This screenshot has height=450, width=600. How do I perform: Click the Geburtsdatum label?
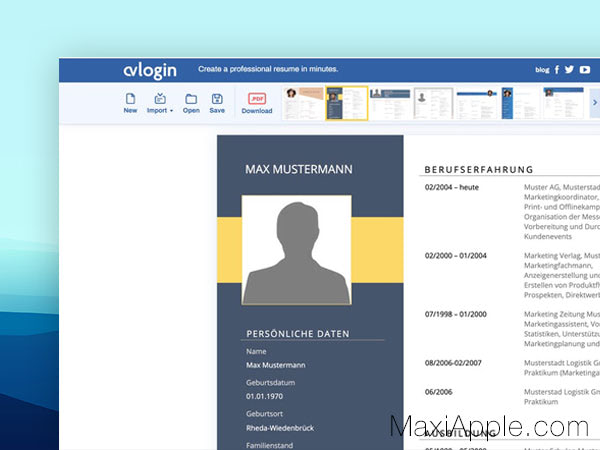coord(270,383)
